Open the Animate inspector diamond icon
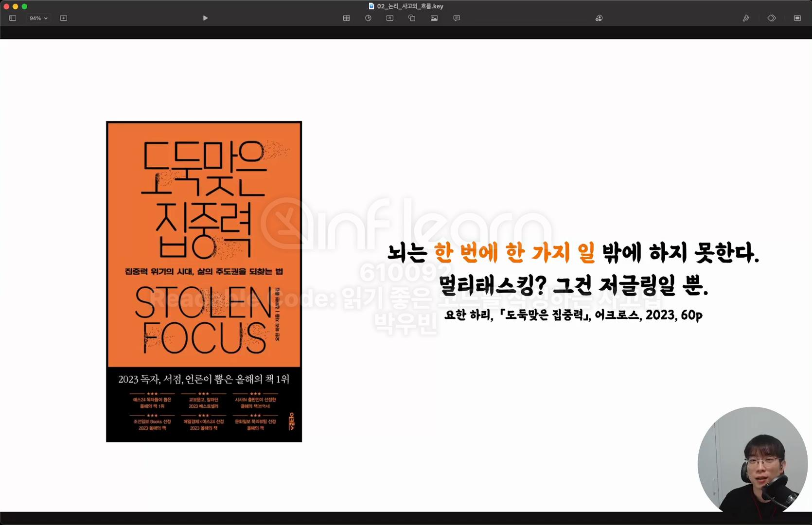This screenshot has height=525, width=812. click(772, 18)
